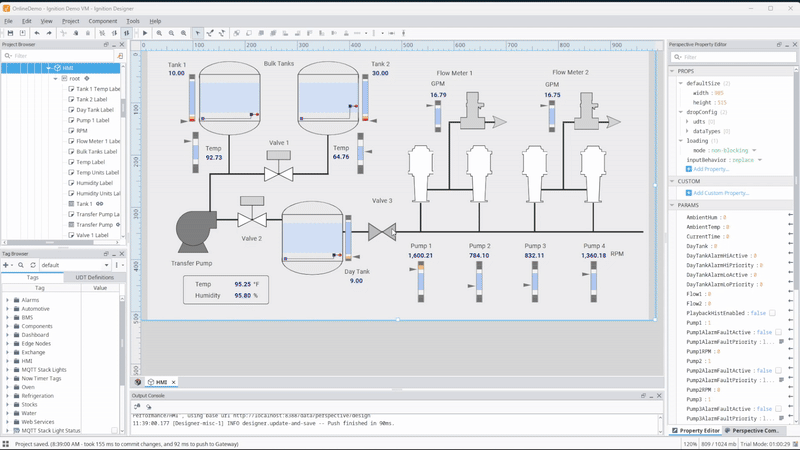Screen dimensions: 800x450
Task: Open the loading mode dropdown
Action: (754, 151)
